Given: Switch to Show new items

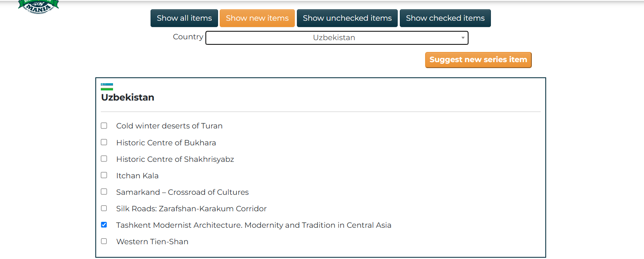Looking at the screenshot, I should point(257,18).
